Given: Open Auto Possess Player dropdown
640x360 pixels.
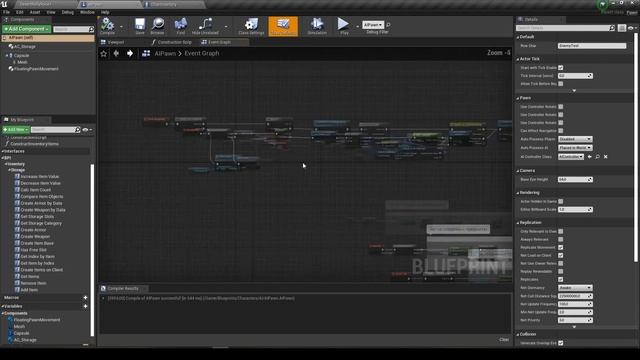Looking at the screenshot, I should 575,139.
